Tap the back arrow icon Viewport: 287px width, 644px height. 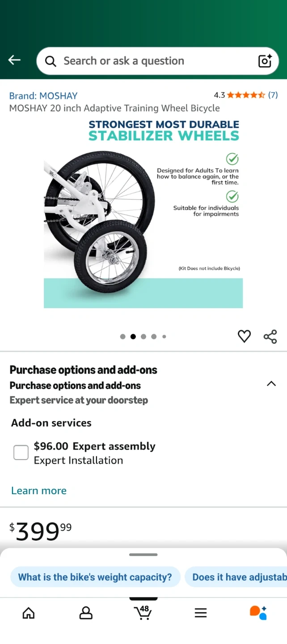[14, 60]
